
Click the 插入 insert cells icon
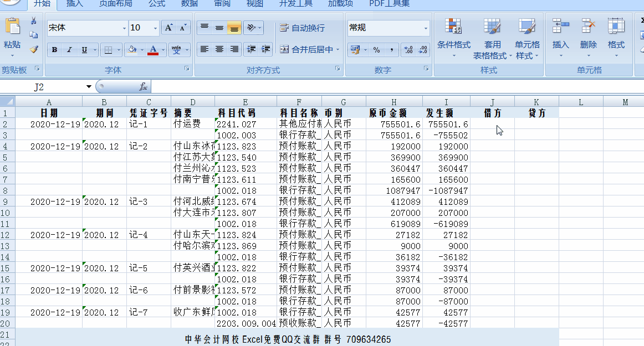click(x=561, y=27)
